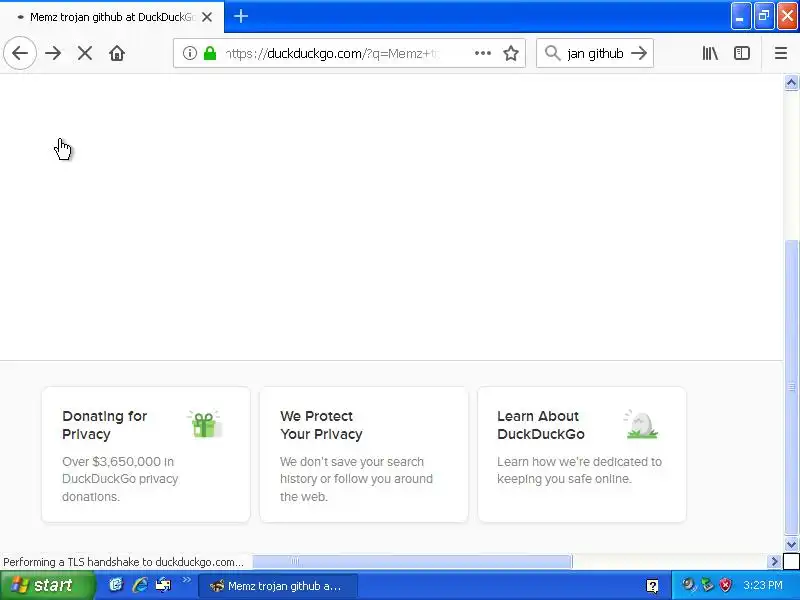The width and height of the screenshot is (800, 600).
Task: Submit search with the arrow in search box
Action: click(x=639, y=53)
